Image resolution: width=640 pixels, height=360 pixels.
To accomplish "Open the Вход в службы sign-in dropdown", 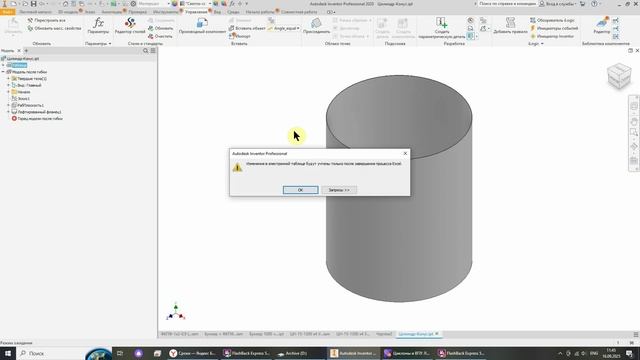I will [x=558, y=4].
